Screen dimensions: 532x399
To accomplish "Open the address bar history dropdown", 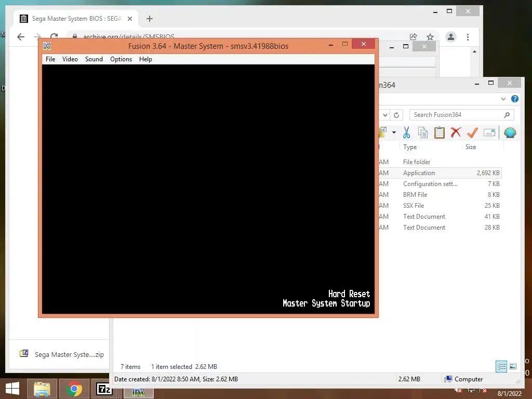I will (385, 115).
